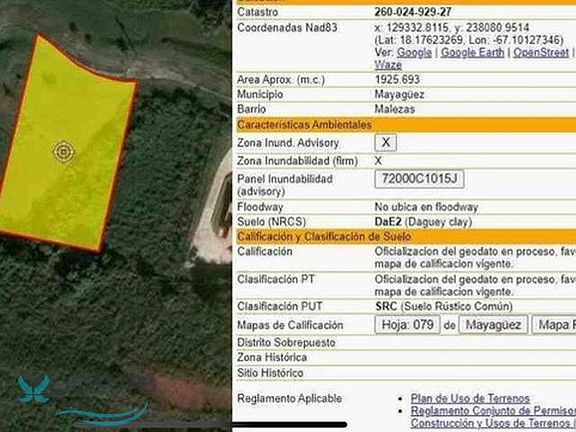This screenshot has height=432, width=576.
Task: Click the target crosshair icon on parcel
Action: coord(64,151)
